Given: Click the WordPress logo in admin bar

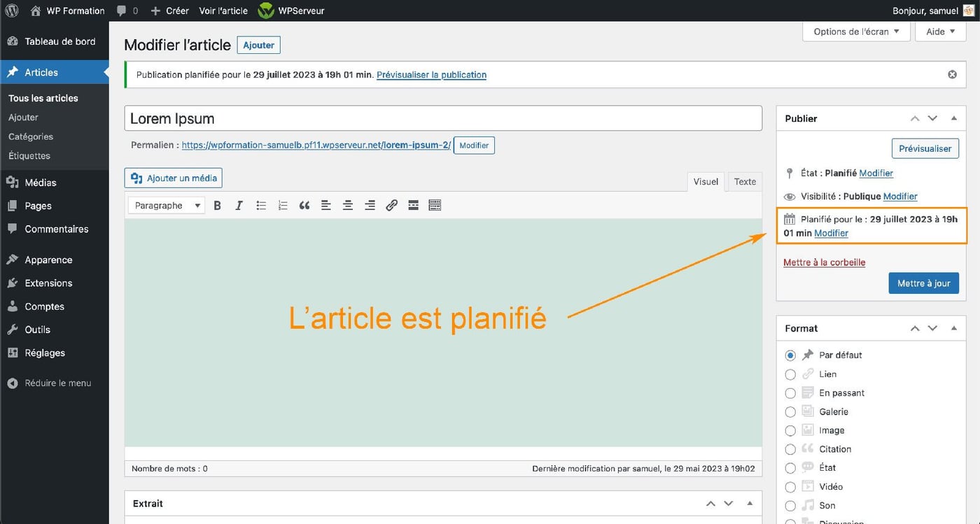Looking at the screenshot, I should 11,10.
